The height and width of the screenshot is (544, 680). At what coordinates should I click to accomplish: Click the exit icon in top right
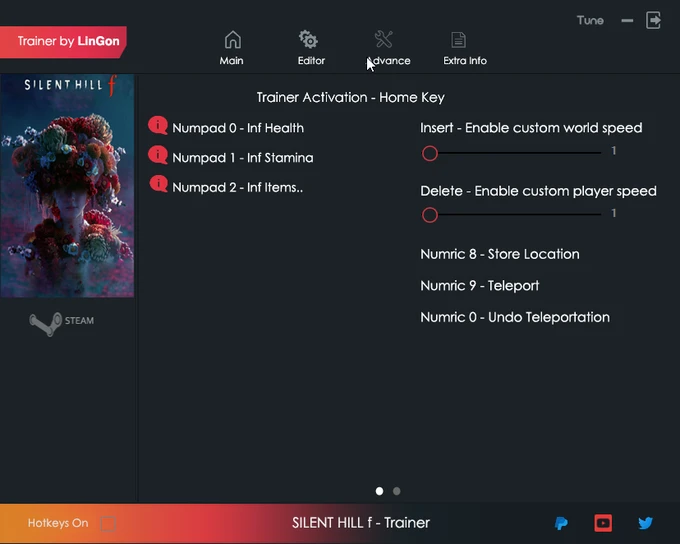654,20
